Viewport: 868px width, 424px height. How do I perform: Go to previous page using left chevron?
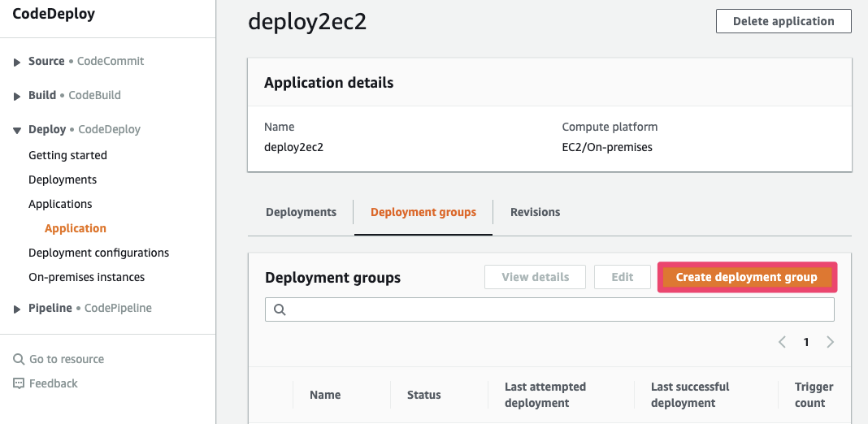pyautogui.click(x=782, y=342)
